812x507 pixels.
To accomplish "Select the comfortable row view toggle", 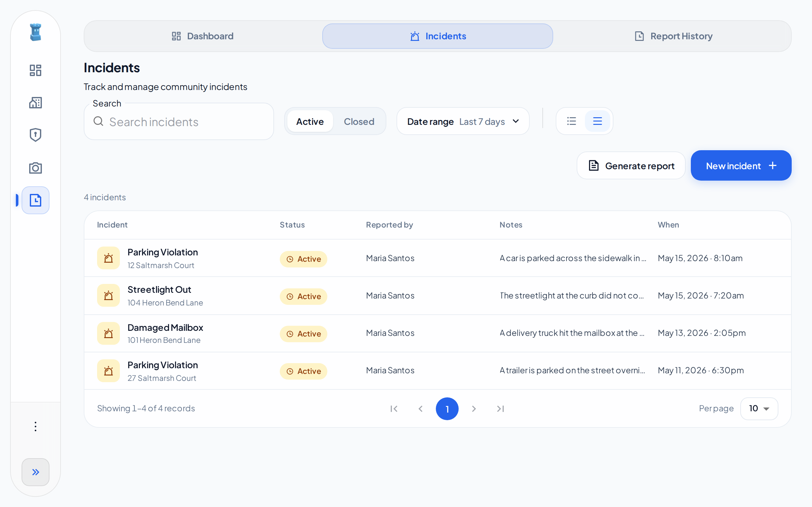I will click(x=597, y=121).
